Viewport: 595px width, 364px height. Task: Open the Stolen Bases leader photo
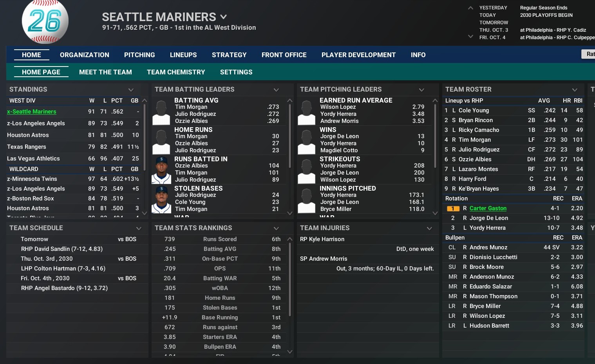point(161,199)
